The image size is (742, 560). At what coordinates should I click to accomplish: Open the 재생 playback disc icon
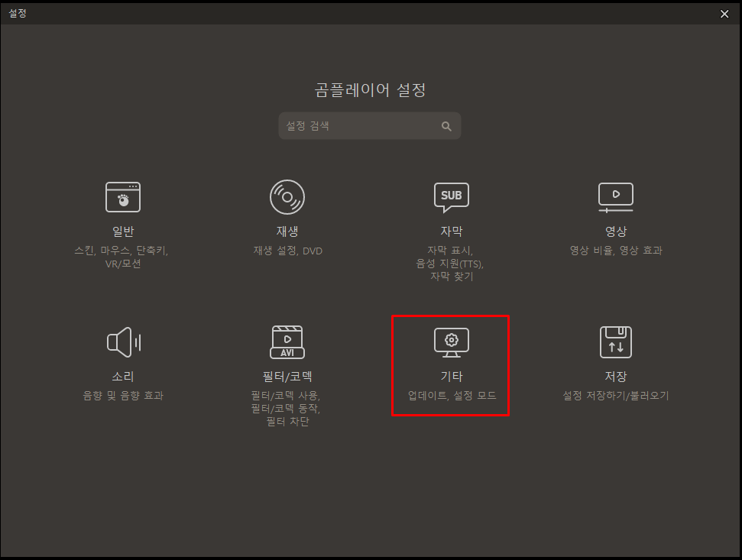coord(287,197)
